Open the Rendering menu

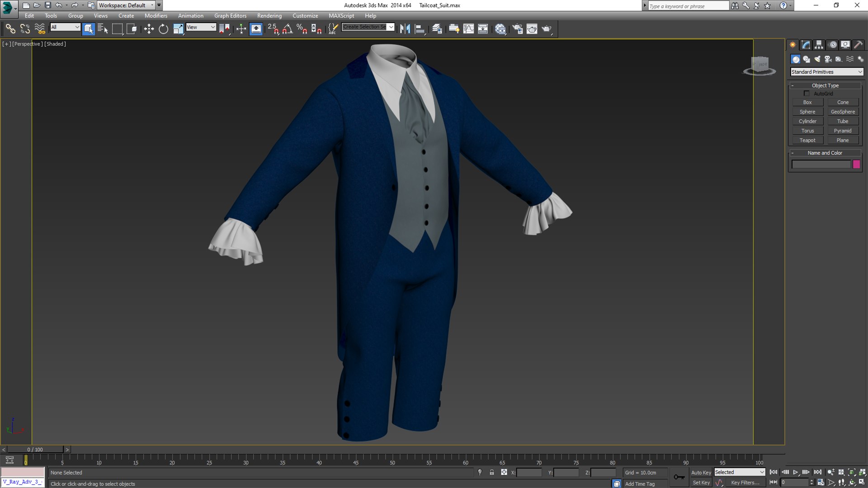[269, 16]
